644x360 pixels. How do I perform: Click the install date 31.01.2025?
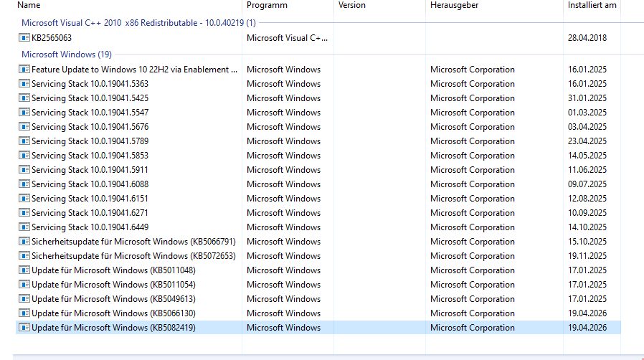tap(587, 98)
